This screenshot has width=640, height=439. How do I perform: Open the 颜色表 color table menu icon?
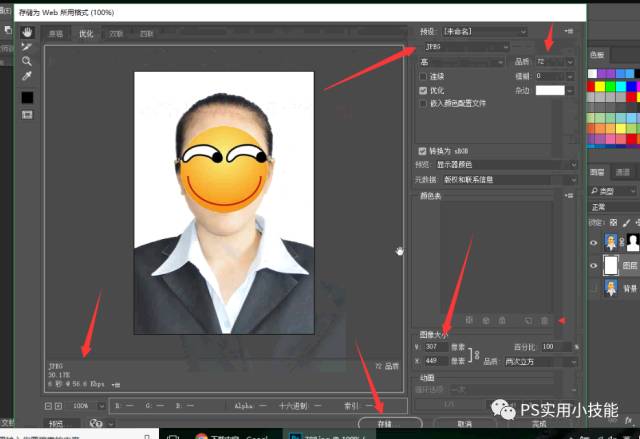pos(569,196)
